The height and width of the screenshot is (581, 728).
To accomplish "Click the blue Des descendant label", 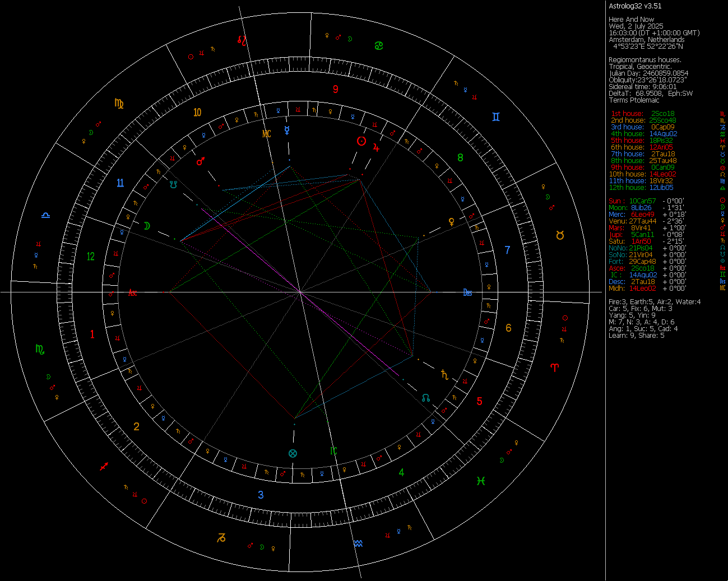I will (x=467, y=292).
